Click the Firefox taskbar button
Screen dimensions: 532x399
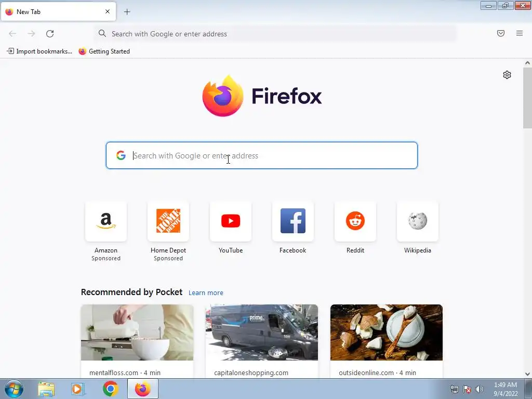pos(143,389)
